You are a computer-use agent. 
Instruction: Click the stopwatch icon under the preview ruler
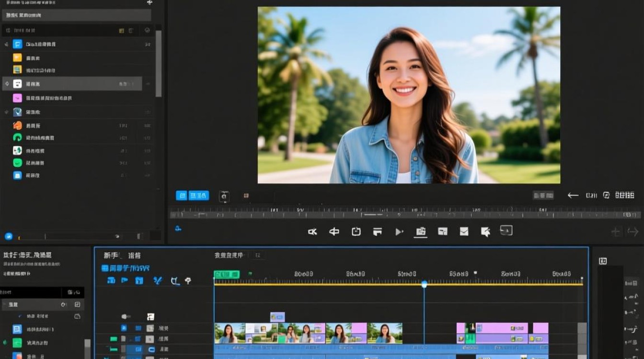[x=356, y=231]
